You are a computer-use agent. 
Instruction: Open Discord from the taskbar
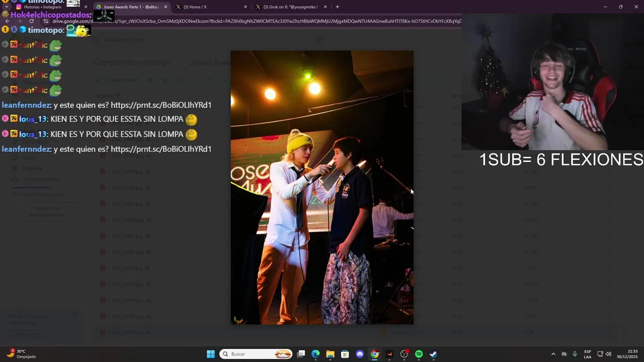pos(360,354)
